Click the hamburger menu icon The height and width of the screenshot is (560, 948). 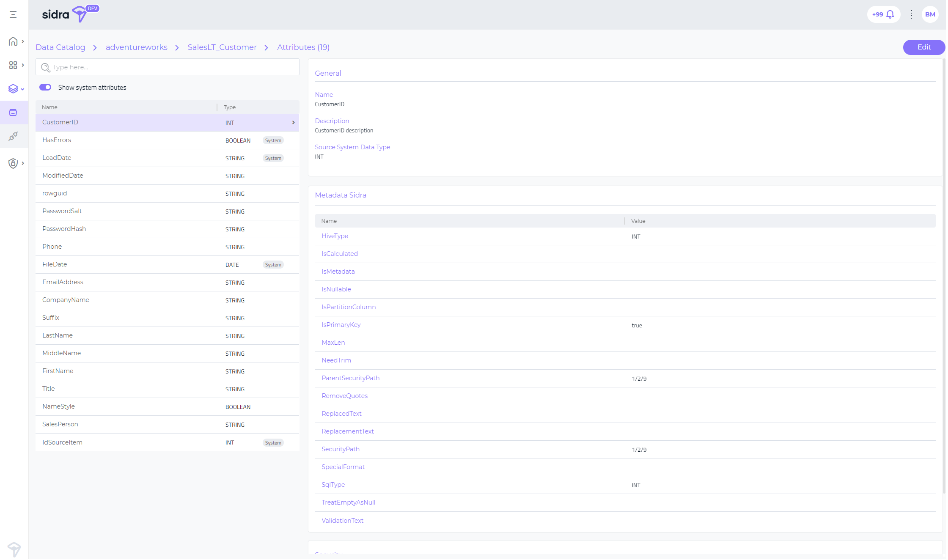[x=13, y=14]
